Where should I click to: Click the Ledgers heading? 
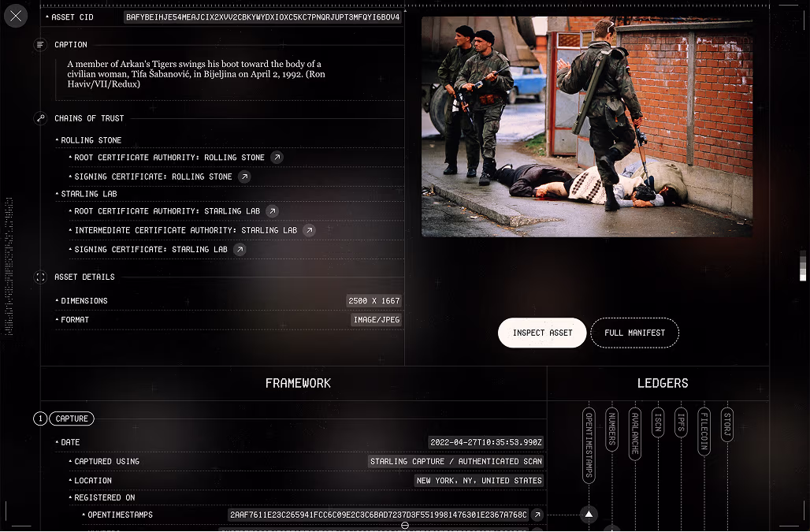click(663, 383)
